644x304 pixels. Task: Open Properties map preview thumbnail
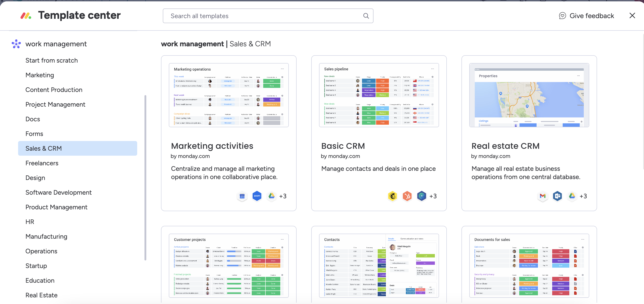tap(529, 95)
